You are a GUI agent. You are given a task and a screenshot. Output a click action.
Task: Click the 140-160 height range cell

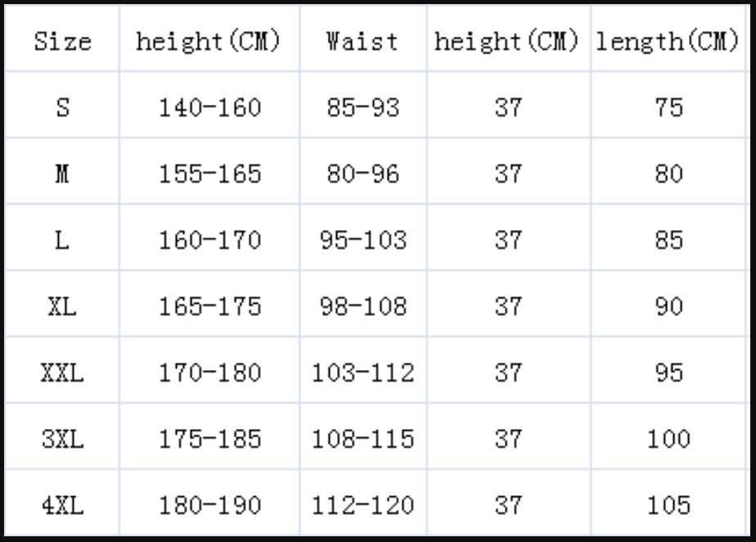(x=209, y=107)
